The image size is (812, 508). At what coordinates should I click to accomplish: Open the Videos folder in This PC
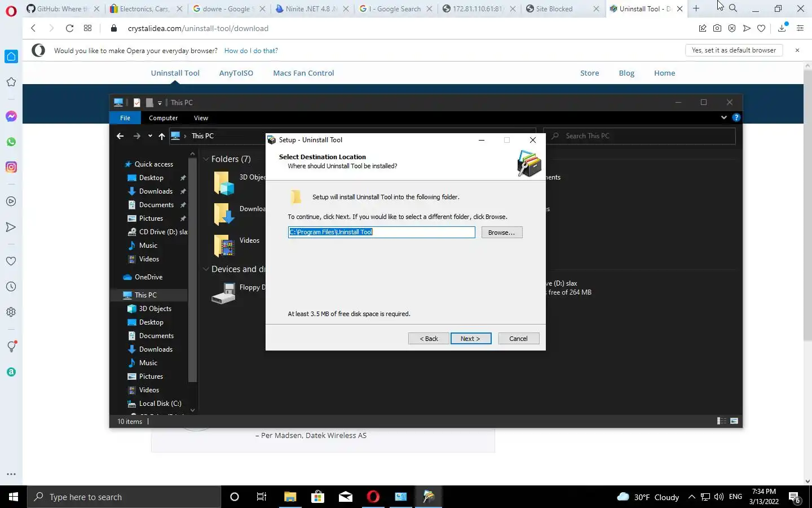coord(237,244)
